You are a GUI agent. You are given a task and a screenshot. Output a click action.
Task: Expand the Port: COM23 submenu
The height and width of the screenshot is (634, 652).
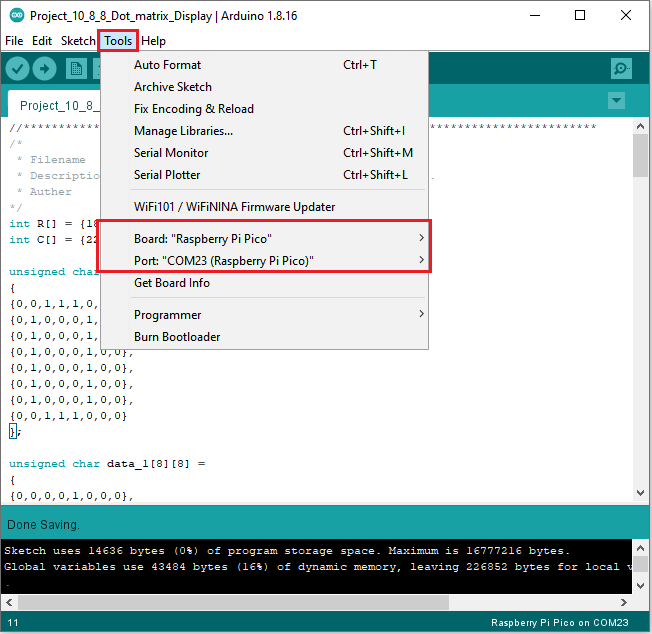(x=264, y=261)
